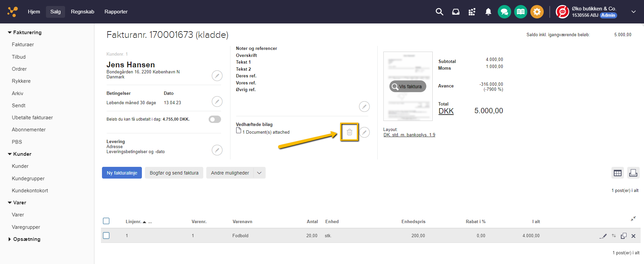Image resolution: width=644 pixels, height=264 pixels.
Task: Tick the checkbox for line 1 Fodbold
Action: click(106, 236)
